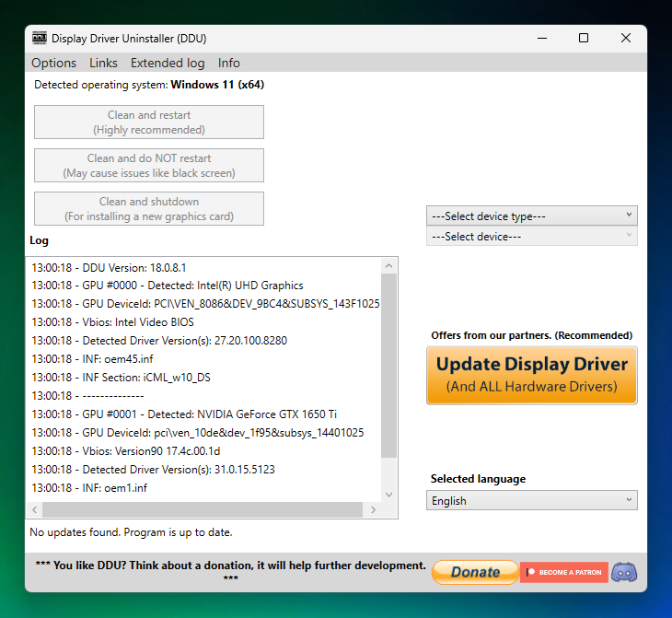
Task: Select log line NVIDIA GeForce GTX 1650 Ti
Action: click(x=184, y=414)
